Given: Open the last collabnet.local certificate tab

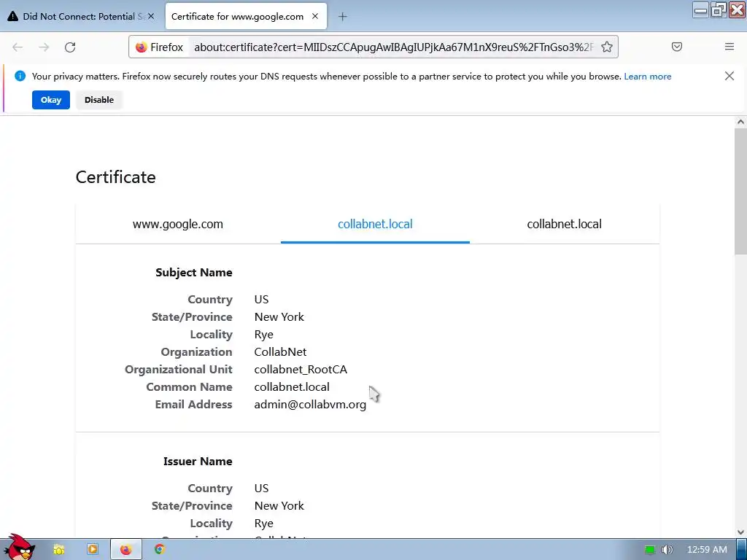Looking at the screenshot, I should (564, 225).
